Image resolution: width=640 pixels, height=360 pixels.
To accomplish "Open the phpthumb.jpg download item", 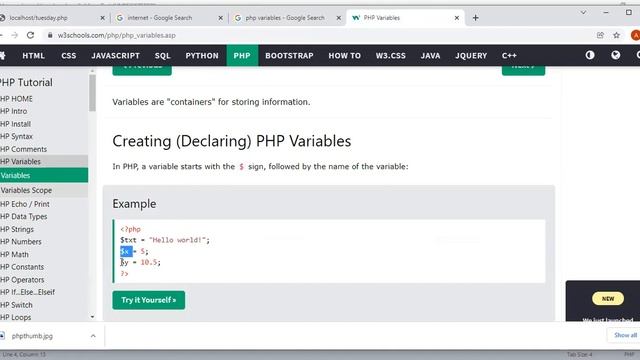I will pyautogui.click(x=41, y=336).
